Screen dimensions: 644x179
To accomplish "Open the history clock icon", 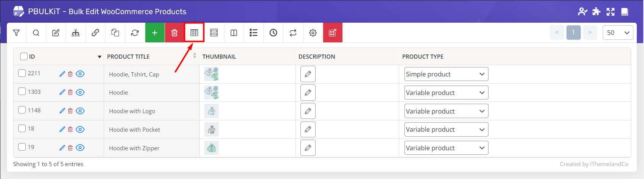I will (x=273, y=33).
